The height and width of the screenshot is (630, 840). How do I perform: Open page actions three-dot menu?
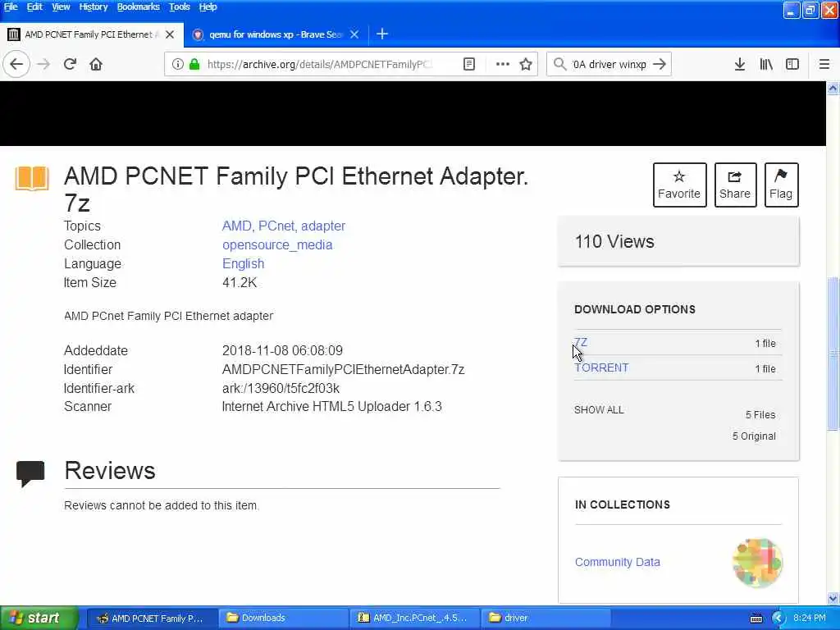click(x=503, y=64)
